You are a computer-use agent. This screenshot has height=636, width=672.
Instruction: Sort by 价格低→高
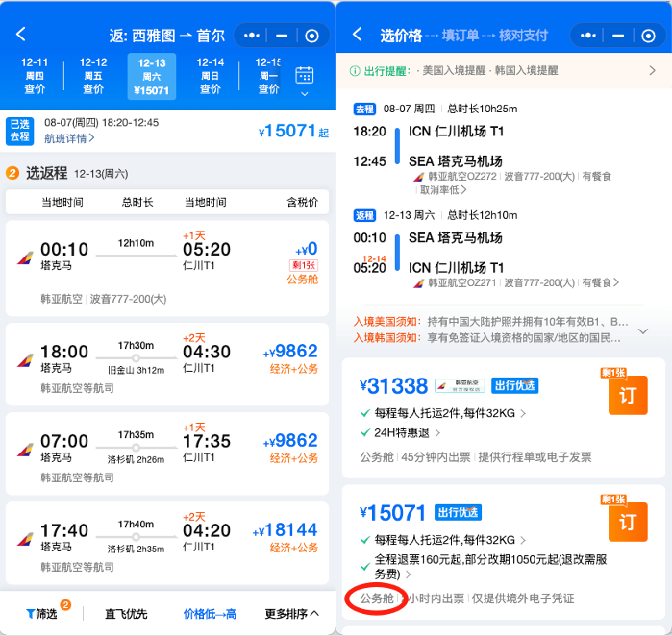[210, 614]
